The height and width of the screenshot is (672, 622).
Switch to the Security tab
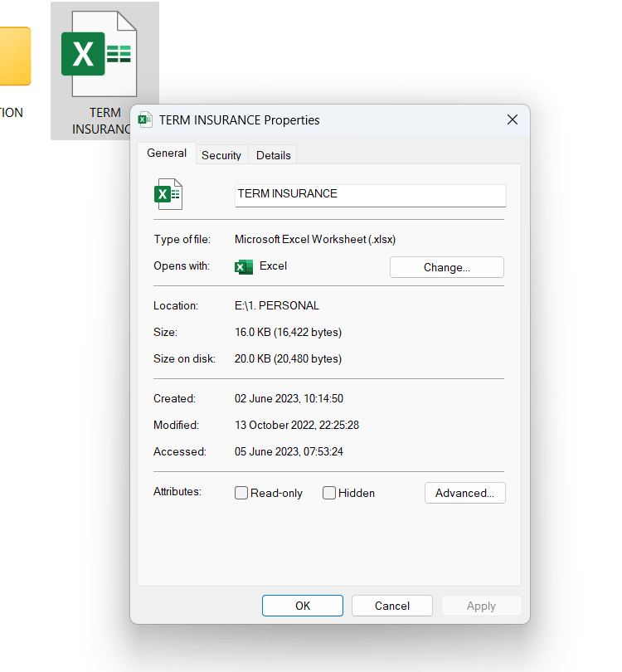pyautogui.click(x=221, y=155)
